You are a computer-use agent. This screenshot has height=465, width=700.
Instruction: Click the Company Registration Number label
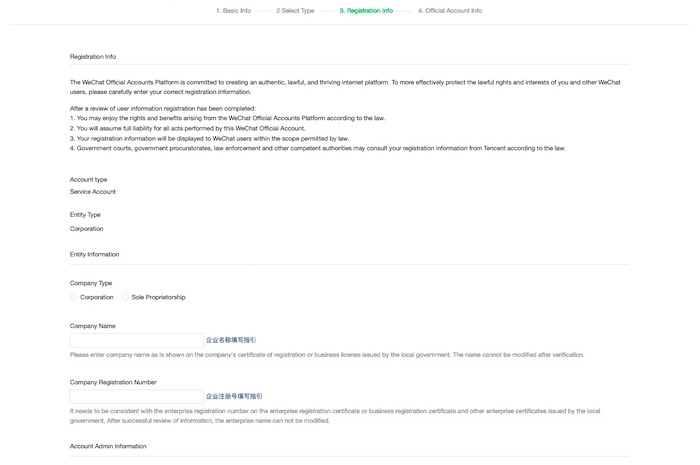pos(113,382)
